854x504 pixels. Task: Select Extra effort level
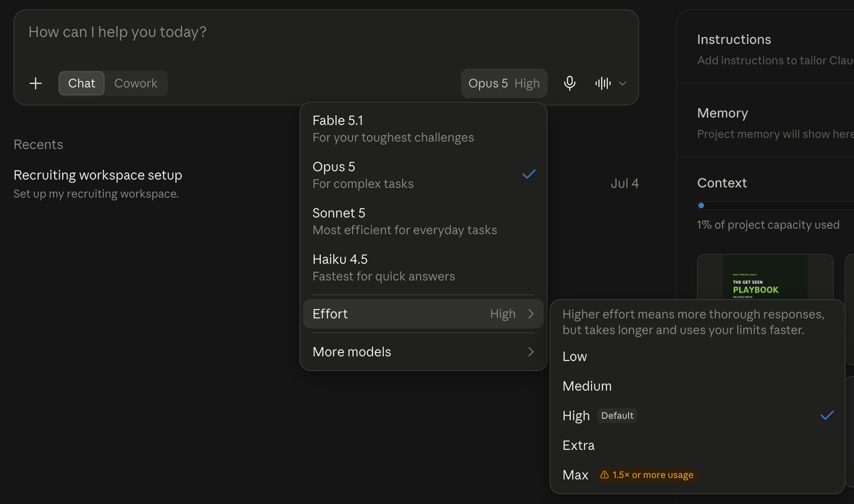click(697, 445)
